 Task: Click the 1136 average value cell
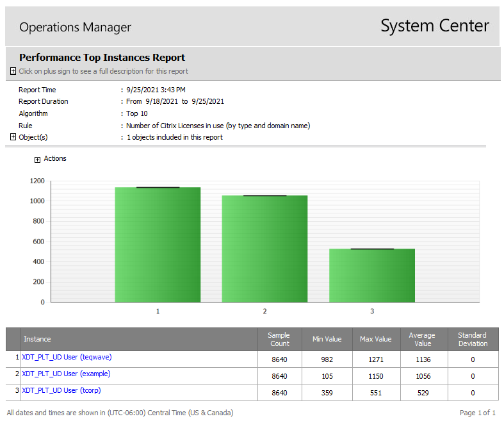pyautogui.click(x=423, y=359)
